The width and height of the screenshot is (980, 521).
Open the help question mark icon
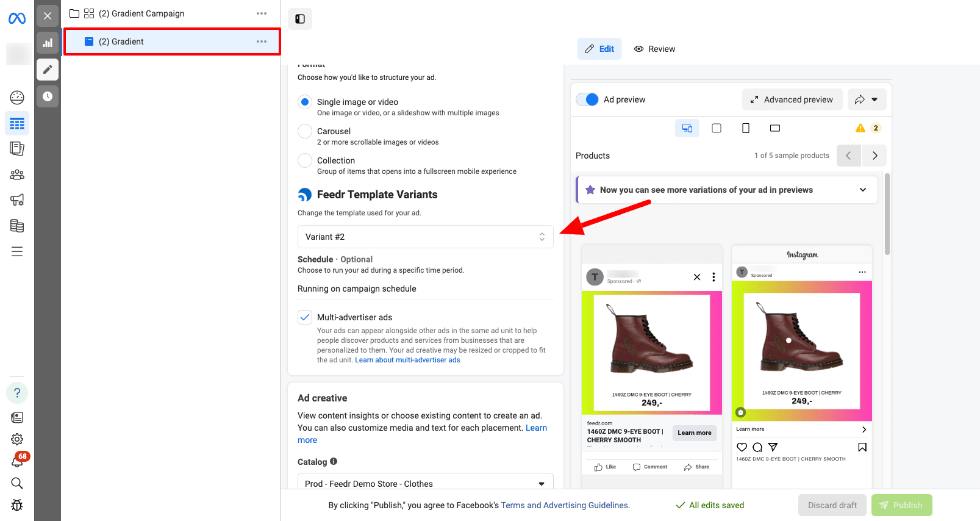pyautogui.click(x=17, y=393)
